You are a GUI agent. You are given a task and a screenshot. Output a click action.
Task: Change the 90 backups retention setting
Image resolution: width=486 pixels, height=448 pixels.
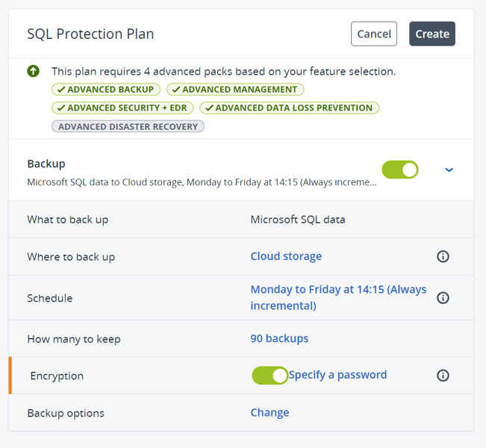coord(279,338)
